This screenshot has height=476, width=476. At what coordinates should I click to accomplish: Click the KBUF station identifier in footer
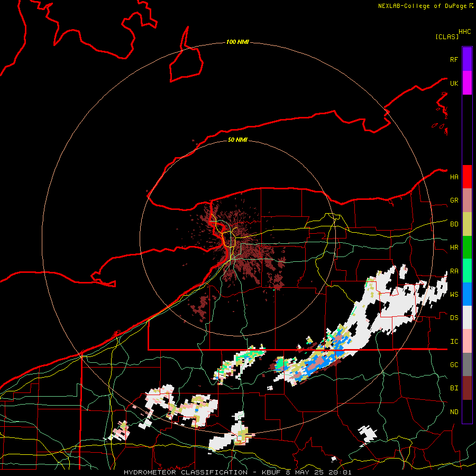point(270,472)
